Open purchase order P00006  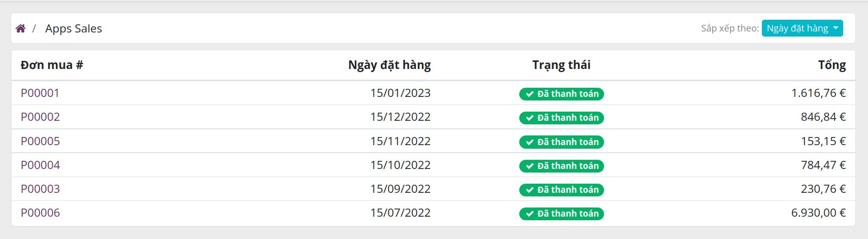pyautogui.click(x=40, y=213)
